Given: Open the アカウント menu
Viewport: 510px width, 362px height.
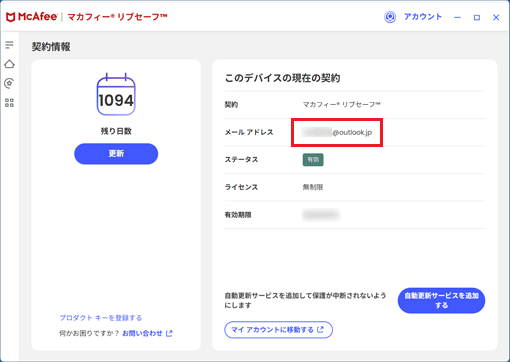Looking at the screenshot, I should (423, 17).
